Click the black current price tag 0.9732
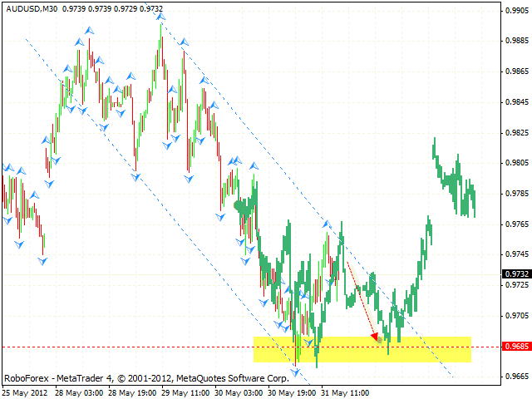The width and height of the screenshot is (532, 399). 516,273
